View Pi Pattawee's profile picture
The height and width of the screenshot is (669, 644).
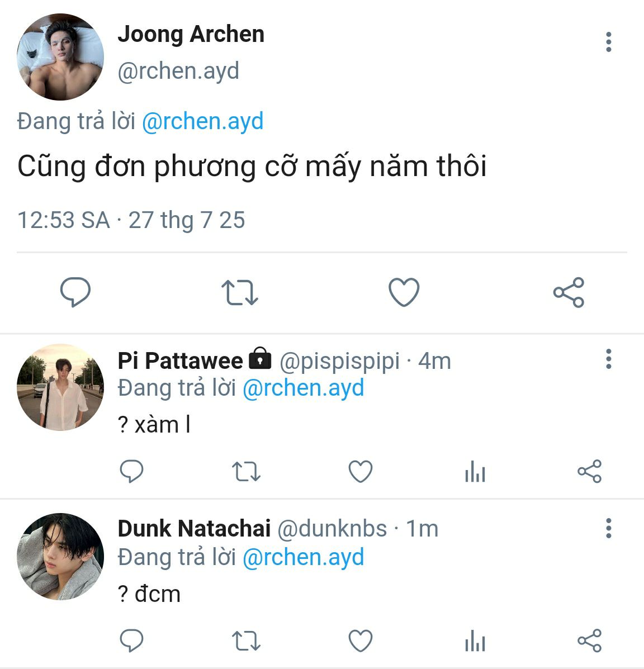(x=60, y=387)
